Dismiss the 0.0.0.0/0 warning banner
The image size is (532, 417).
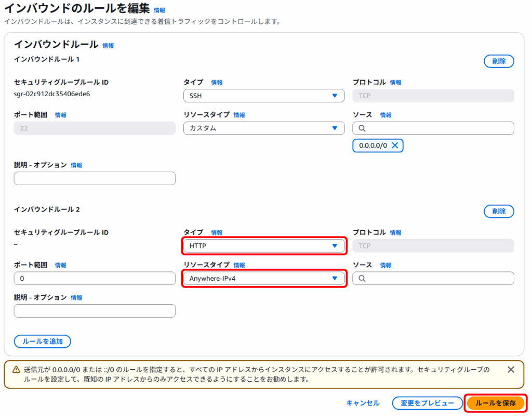pyautogui.click(x=511, y=369)
